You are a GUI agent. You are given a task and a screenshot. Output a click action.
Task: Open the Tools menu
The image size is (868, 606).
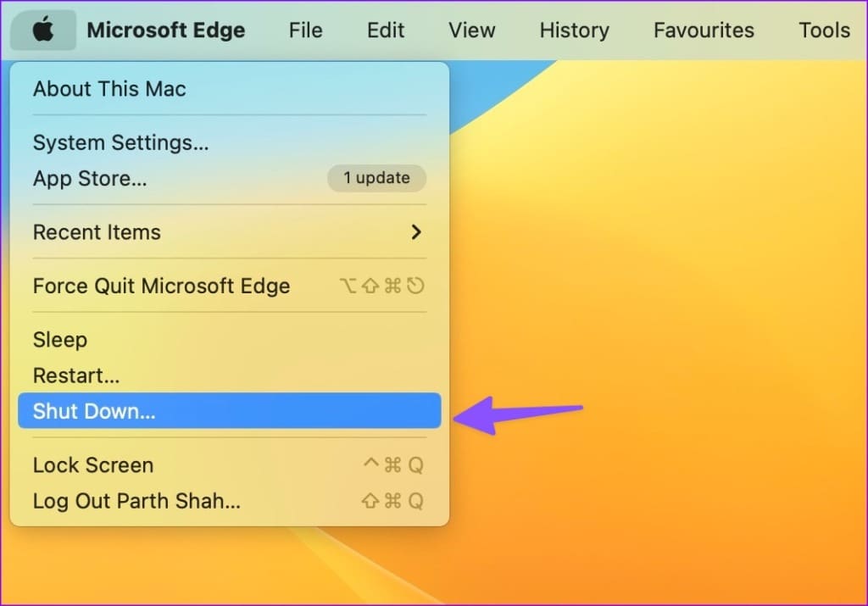coord(824,30)
